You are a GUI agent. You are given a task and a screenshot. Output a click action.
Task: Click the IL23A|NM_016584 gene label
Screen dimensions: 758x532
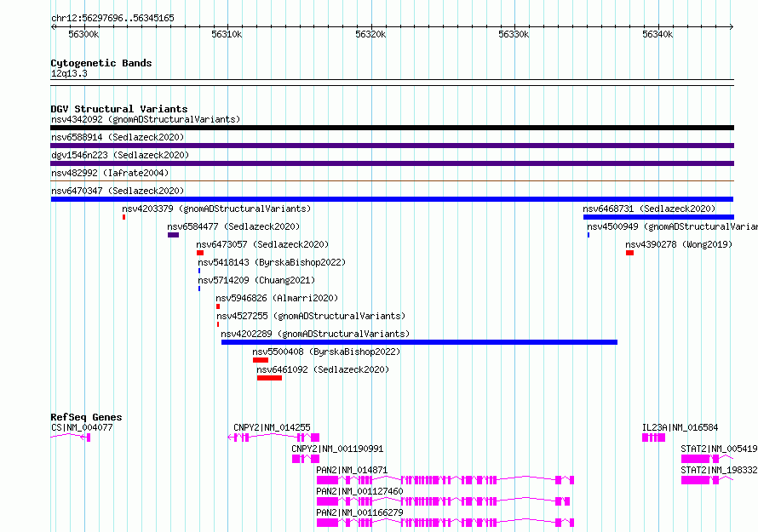(680, 427)
